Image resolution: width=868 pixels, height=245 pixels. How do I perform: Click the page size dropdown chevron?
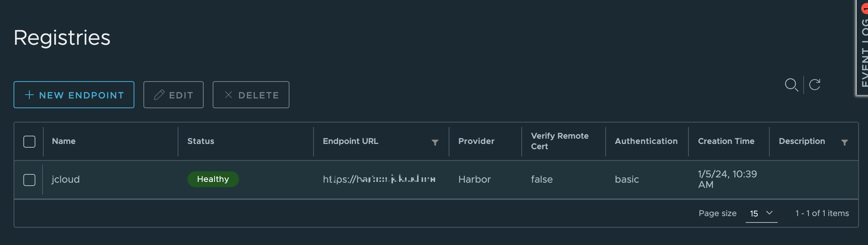769,213
